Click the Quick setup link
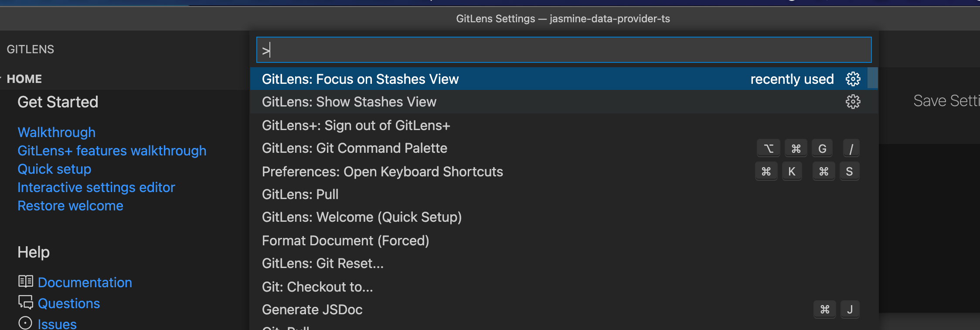 tap(54, 169)
